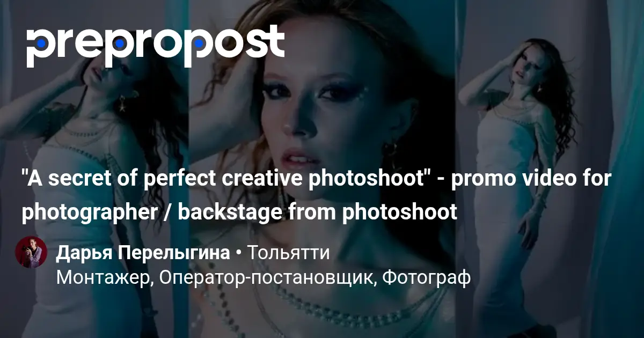Open author name Дарья Перелыгина

click(143, 253)
